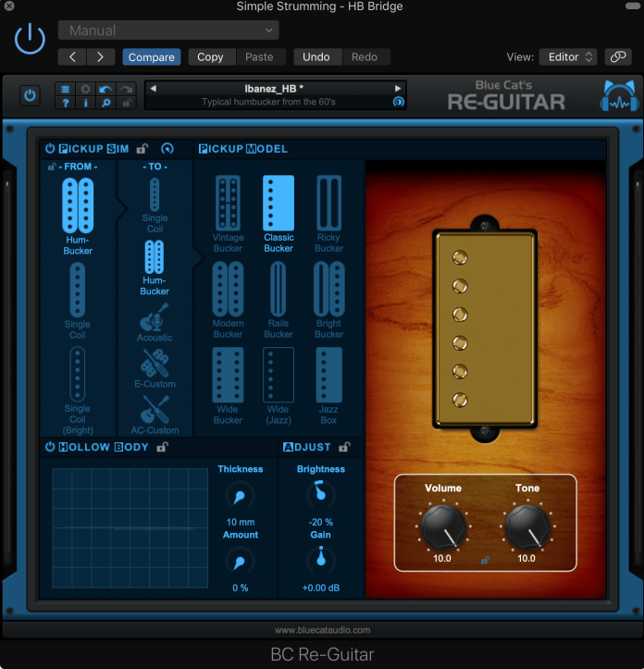
Task: Open the View Editor dropdown
Action: [x=568, y=56]
